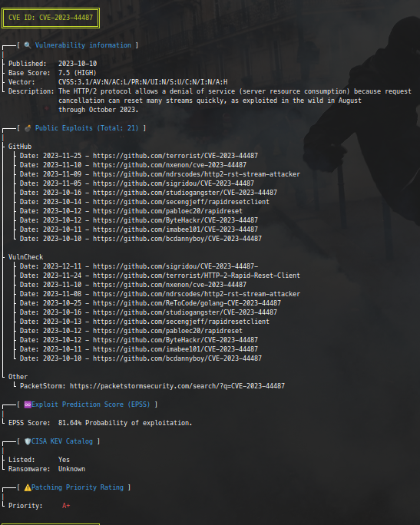Click the 81.64% EPSS score value

pos(70,423)
